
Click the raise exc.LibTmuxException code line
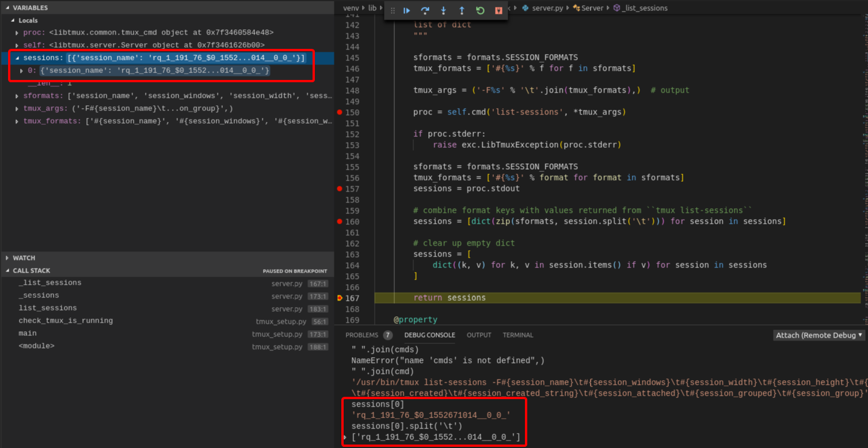(527, 145)
